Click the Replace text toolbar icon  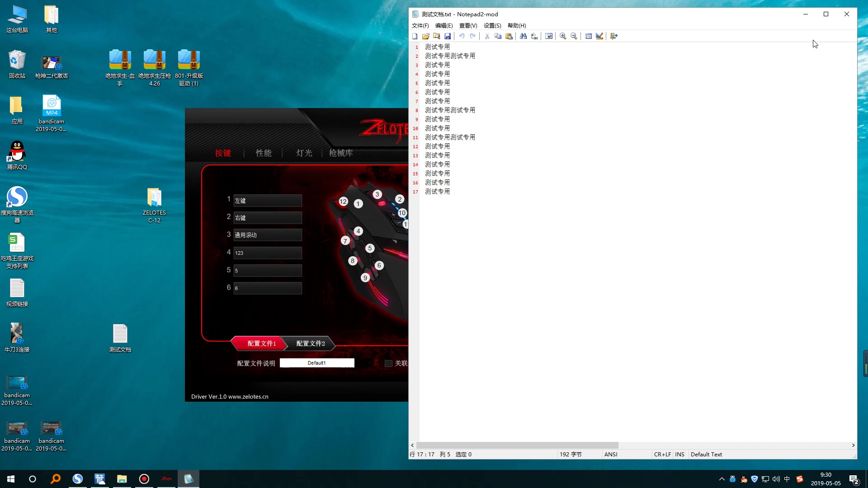click(x=534, y=36)
